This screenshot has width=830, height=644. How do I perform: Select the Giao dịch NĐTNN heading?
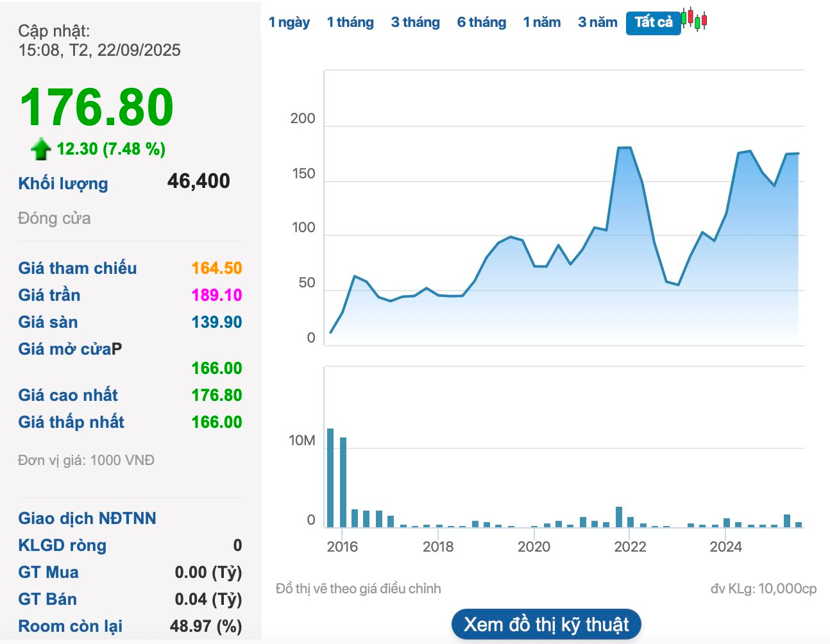click(87, 518)
